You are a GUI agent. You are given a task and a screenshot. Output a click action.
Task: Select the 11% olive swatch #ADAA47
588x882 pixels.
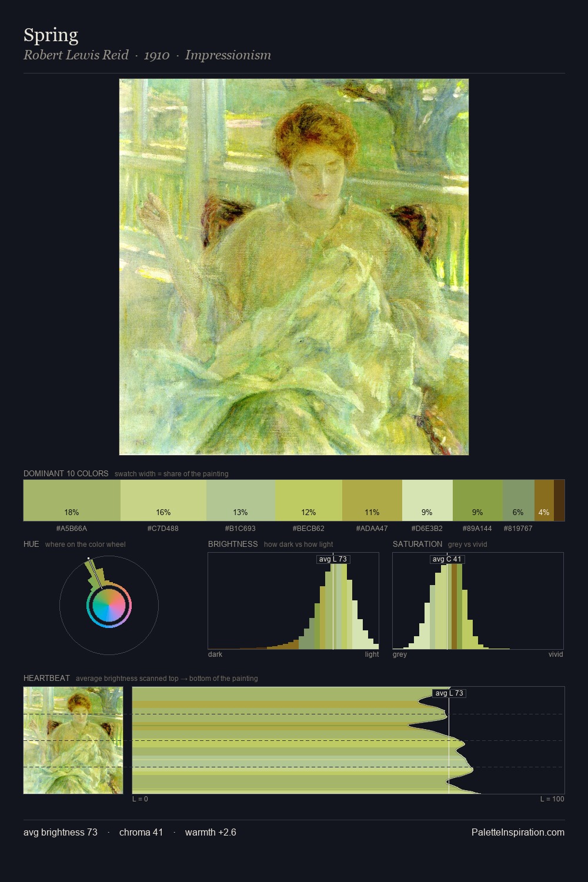[372, 500]
